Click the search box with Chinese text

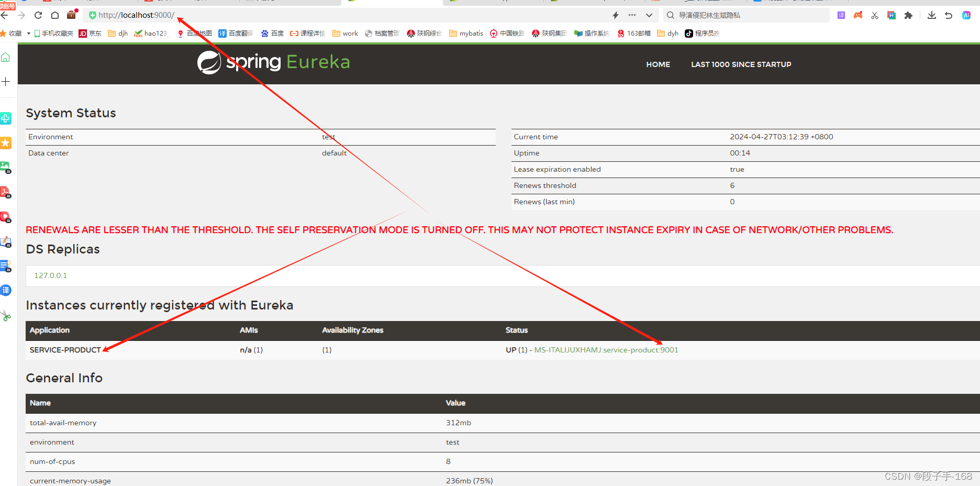747,15
